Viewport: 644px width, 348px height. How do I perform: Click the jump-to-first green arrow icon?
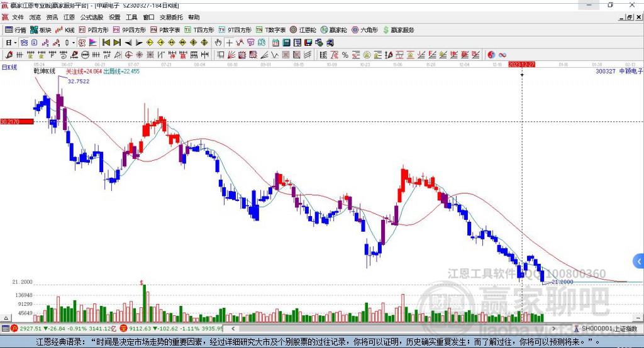(x=106, y=43)
